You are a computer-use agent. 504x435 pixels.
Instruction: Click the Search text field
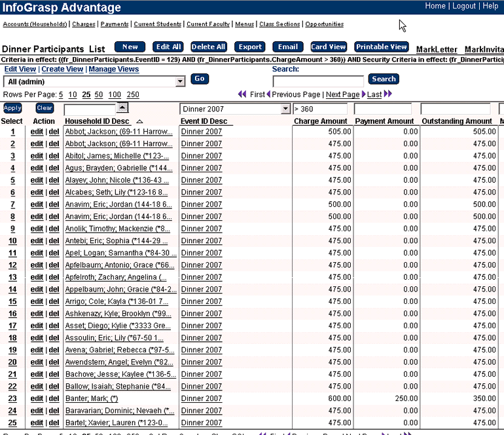pos(318,81)
